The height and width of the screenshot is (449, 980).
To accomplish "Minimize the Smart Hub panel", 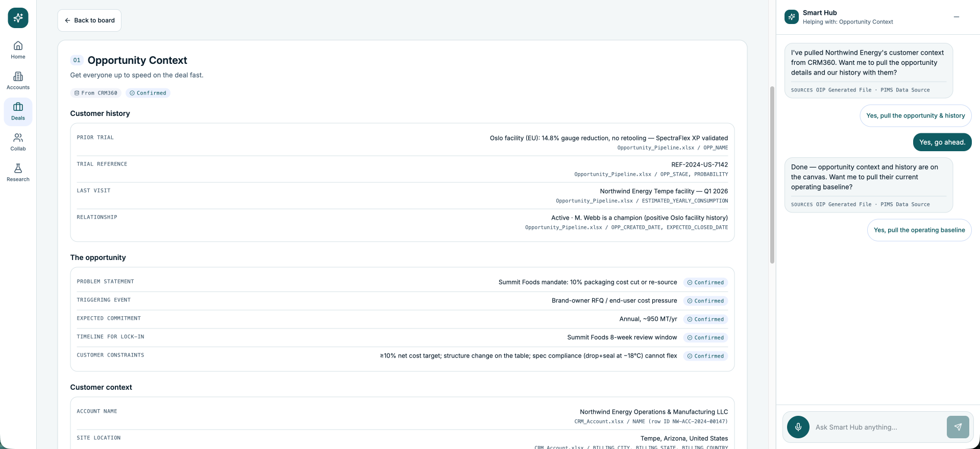I will [957, 17].
